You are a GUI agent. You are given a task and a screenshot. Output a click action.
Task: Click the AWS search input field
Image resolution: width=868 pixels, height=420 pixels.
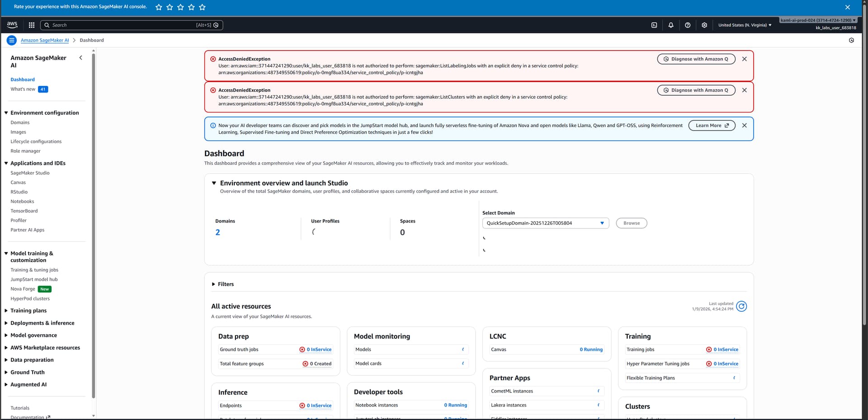pyautogui.click(x=132, y=25)
